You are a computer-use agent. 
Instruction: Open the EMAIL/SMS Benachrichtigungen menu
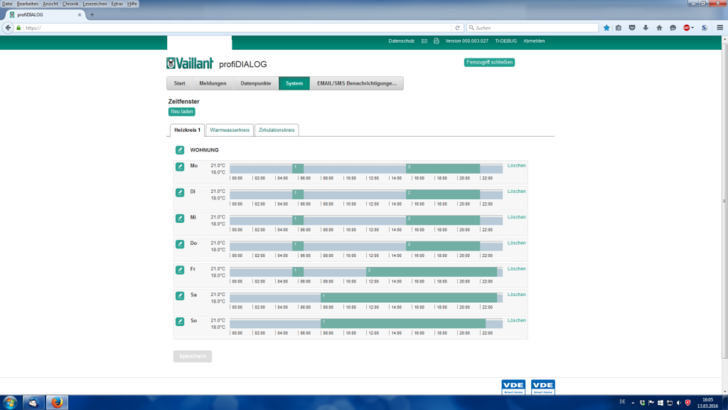(x=357, y=83)
